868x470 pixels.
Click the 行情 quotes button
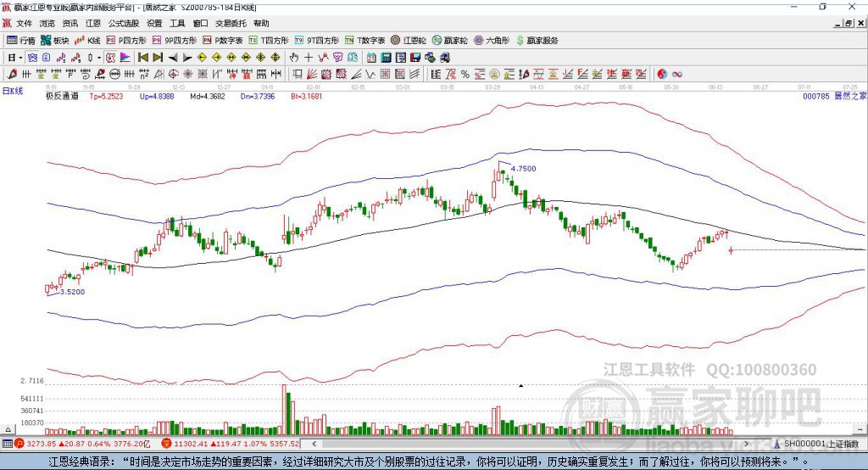tap(21, 41)
